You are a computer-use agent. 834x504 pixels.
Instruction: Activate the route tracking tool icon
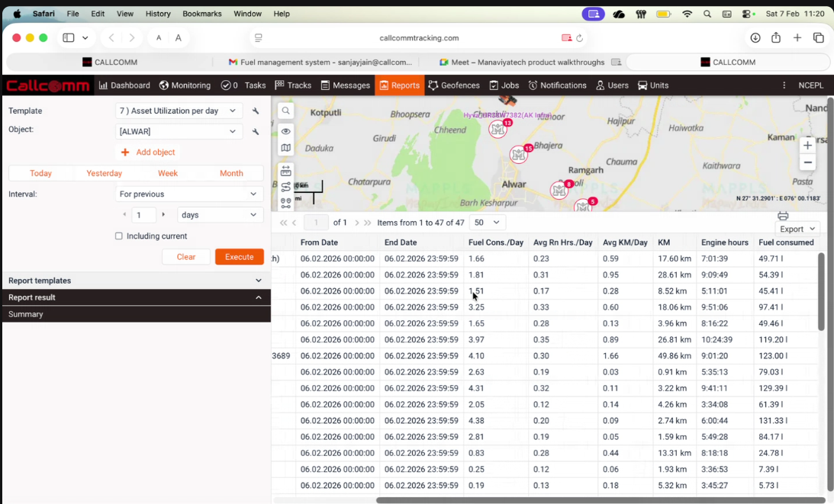click(285, 186)
